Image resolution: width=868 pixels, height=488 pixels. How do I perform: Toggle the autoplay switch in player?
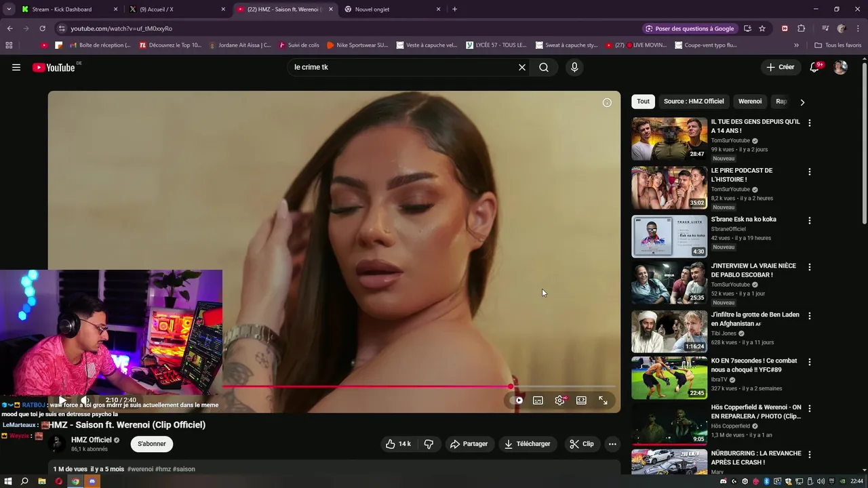coord(517,401)
